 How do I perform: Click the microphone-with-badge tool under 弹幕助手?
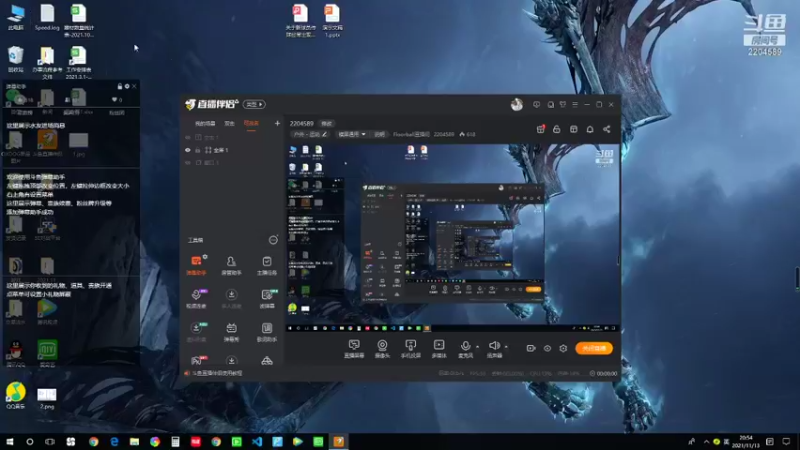coord(196,298)
